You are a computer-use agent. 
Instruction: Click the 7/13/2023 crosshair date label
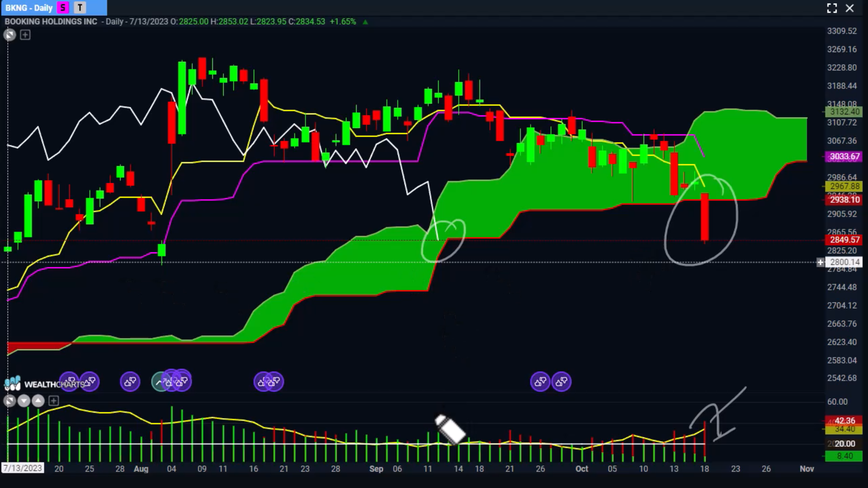pyautogui.click(x=23, y=468)
